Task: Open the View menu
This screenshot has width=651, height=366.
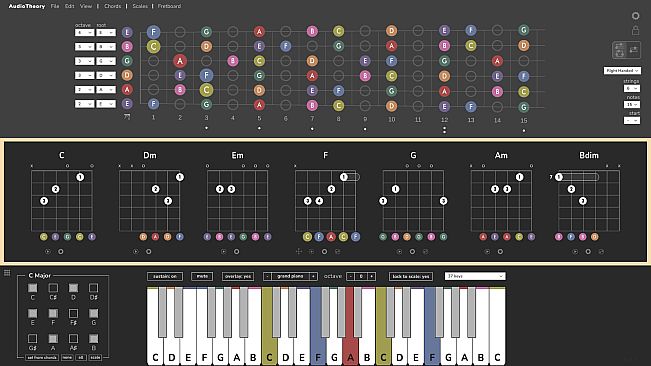Action: [86, 6]
